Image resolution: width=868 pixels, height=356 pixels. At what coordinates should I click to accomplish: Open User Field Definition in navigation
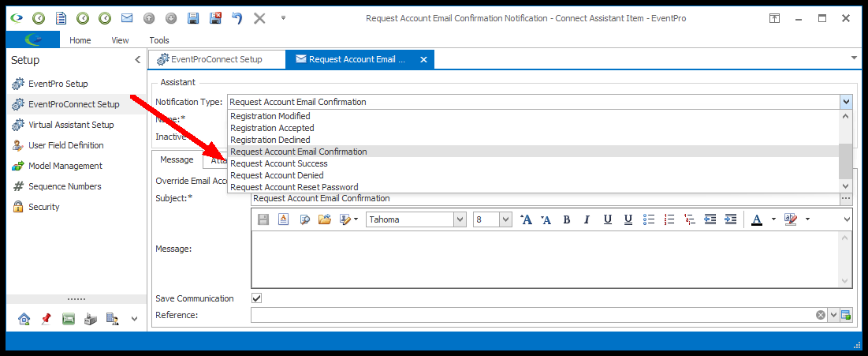click(x=66, y=145)
